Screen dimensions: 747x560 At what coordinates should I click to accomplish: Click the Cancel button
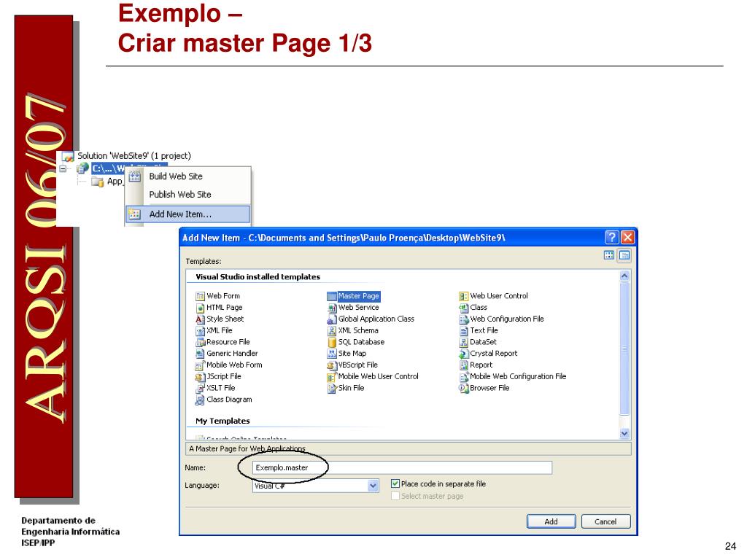[x=605, y=521]
